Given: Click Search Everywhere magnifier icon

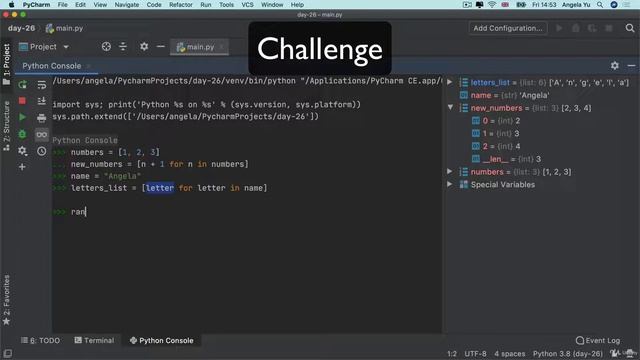Looking at the screenshot, I should [x=630, y=28].
